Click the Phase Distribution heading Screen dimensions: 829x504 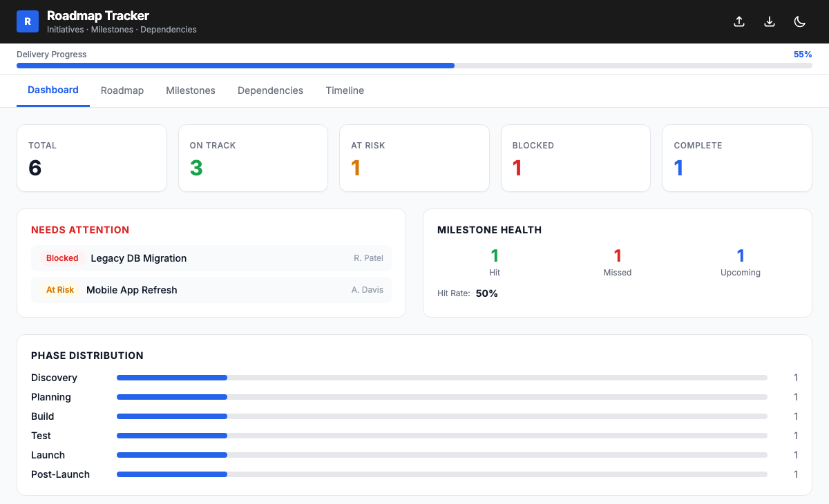[87, 356]
